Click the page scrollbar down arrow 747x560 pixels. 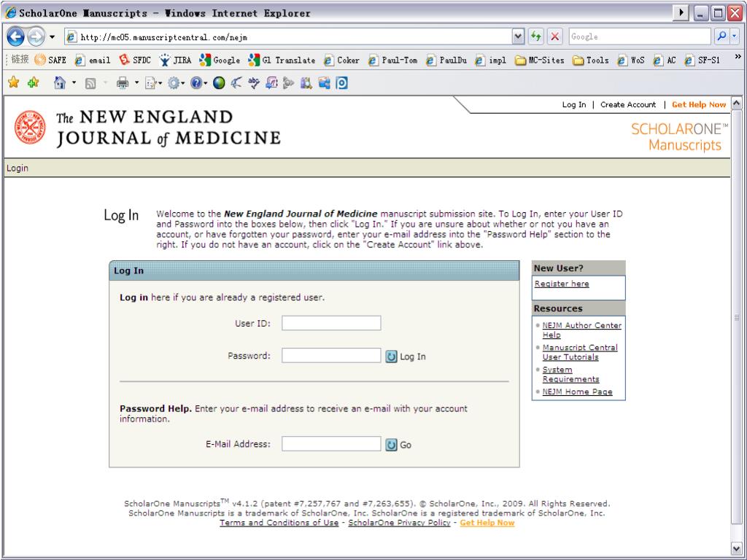737,548
